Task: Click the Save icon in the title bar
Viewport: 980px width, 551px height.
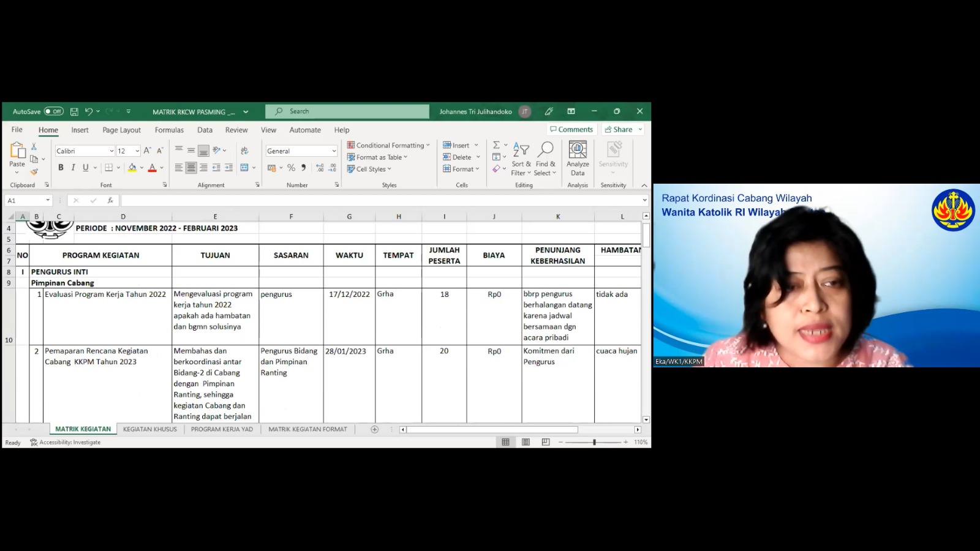Action: point(74,111)
